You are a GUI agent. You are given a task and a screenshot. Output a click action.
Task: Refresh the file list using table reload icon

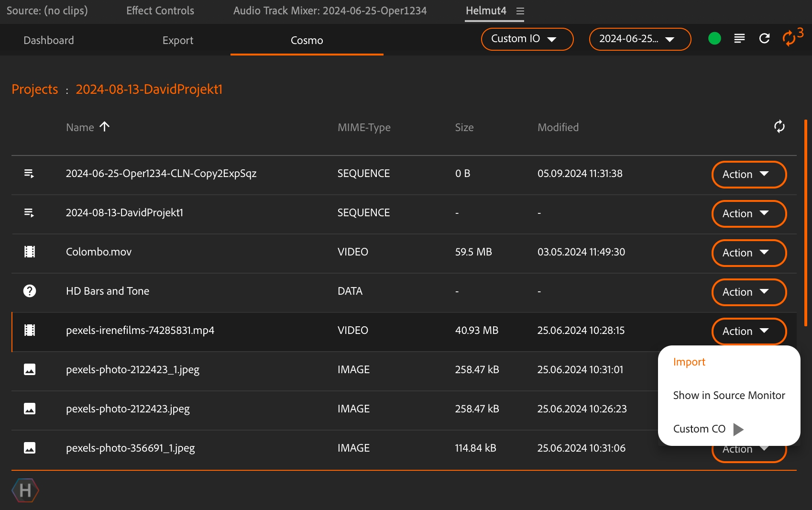779,127
